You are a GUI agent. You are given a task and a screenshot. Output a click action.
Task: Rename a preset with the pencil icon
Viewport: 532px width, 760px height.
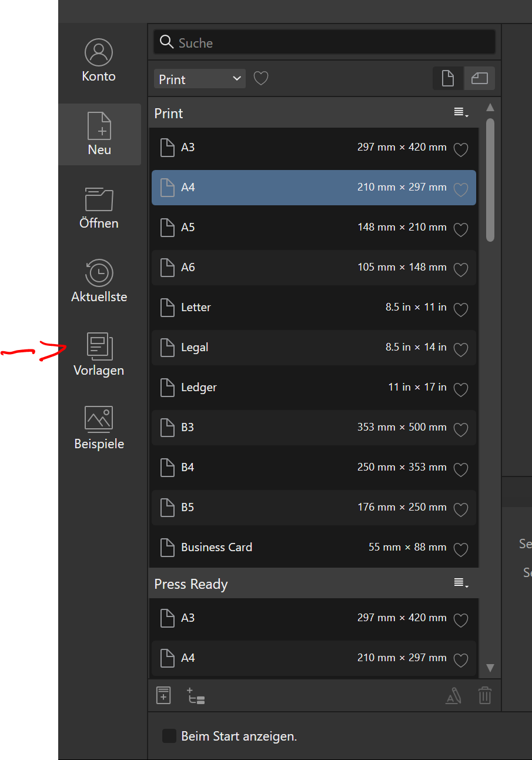[x=453, y=695]
